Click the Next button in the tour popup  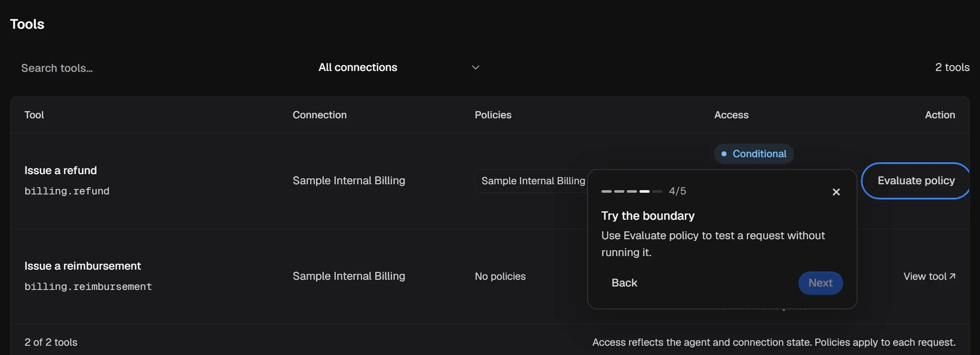click(820, 283)
